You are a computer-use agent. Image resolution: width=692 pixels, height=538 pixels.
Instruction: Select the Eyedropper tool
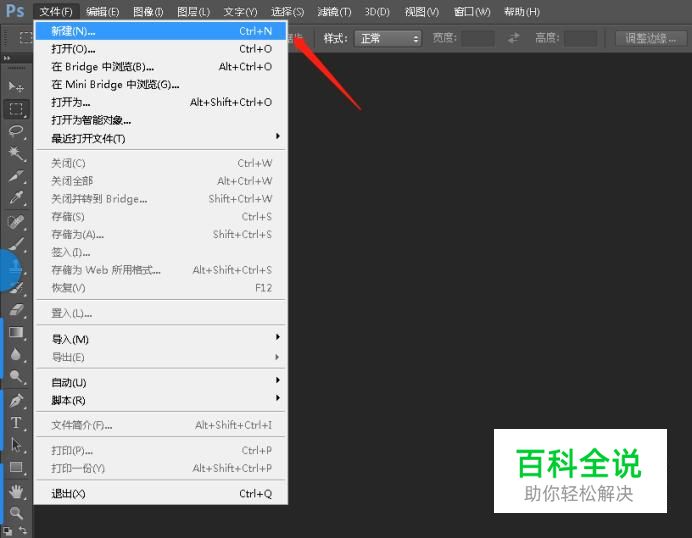pyautogui.click(x=16, y=197)
